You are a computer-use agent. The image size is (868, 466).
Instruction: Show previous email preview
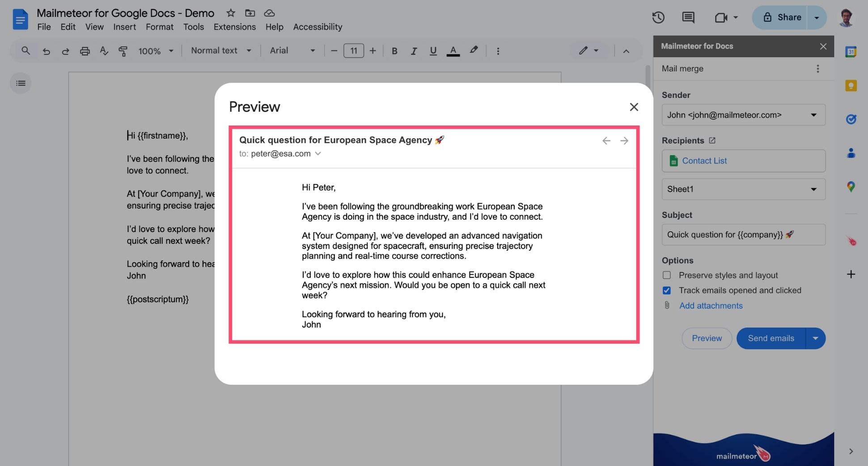click(606, 141)
